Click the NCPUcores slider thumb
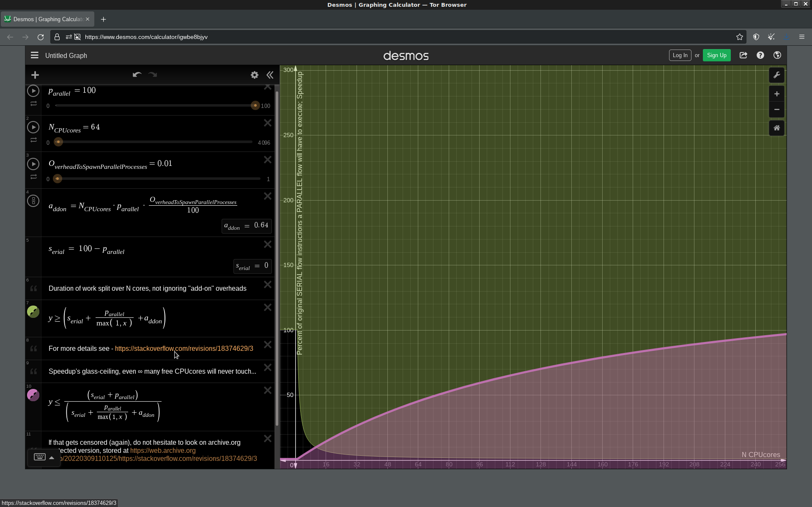The width and height of the screenshot is (812, 507). tap(58, 142)
